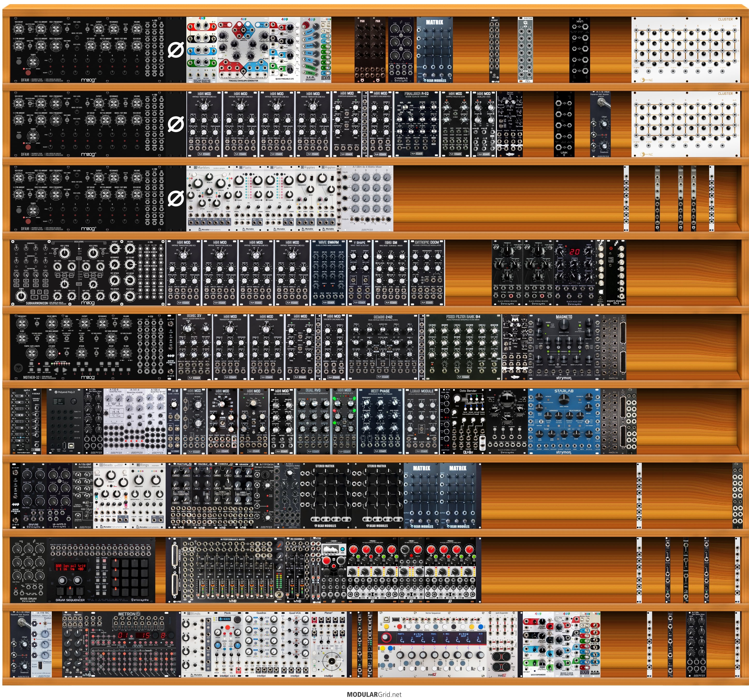
Task: Select the ACL Sum Sum module
Action: click(526, 50)
